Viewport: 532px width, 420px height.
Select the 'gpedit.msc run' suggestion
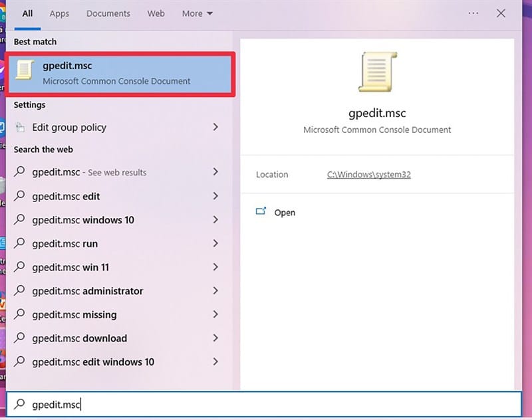120,243
